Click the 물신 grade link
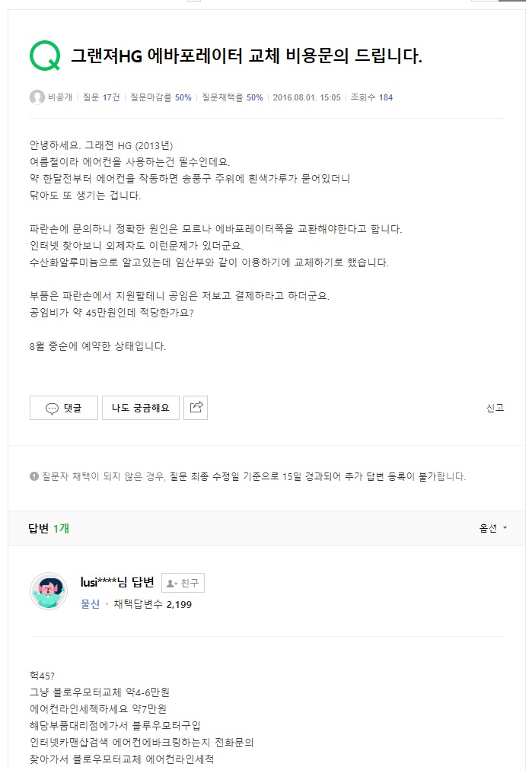Image resolution: width=532 pixels, height=770 pixels. 90,603
